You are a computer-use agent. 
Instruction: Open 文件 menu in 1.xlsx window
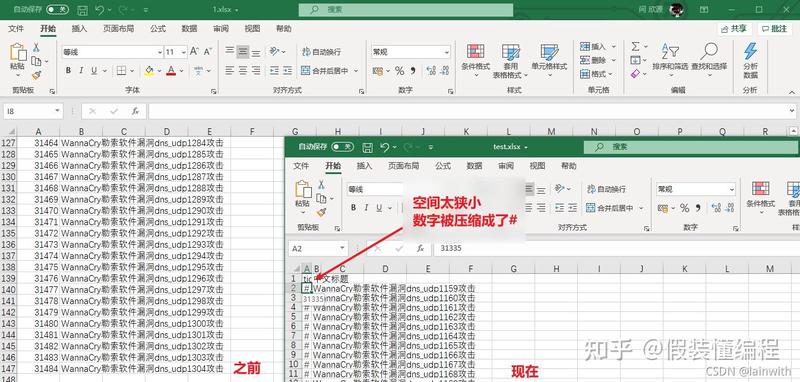pos(16,29)
